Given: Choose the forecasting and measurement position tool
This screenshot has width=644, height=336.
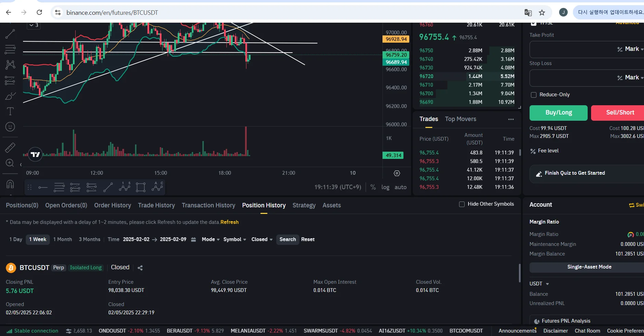Looking at the screenshot, I should 10,80.
